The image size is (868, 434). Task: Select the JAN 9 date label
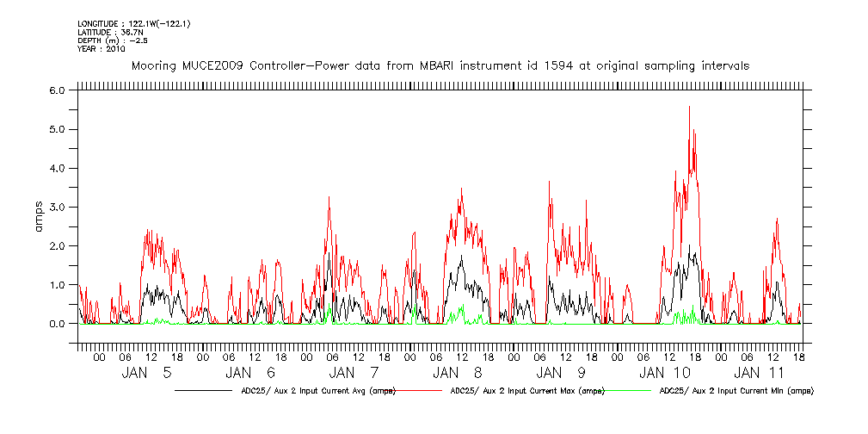(561, 373)
